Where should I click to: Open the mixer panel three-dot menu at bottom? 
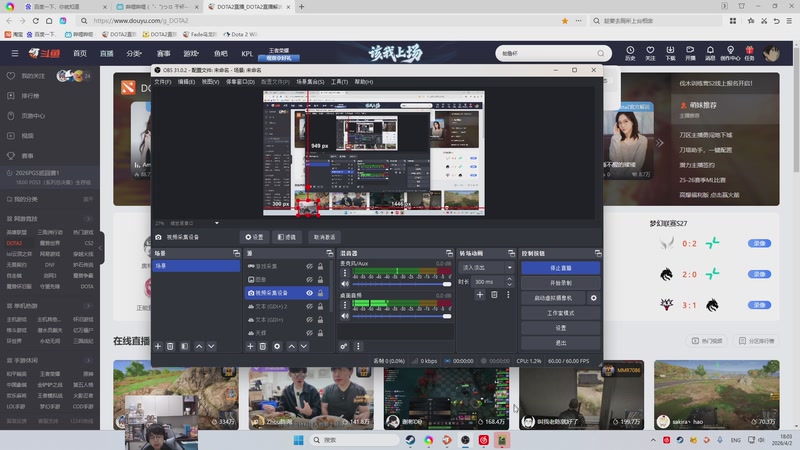coord(358,346)
